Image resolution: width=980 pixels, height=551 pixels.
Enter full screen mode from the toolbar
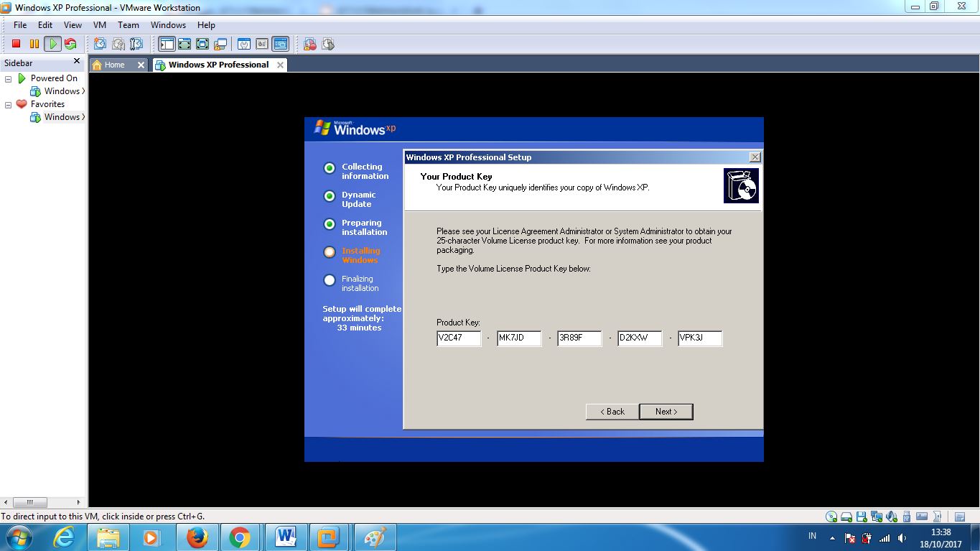202,45
